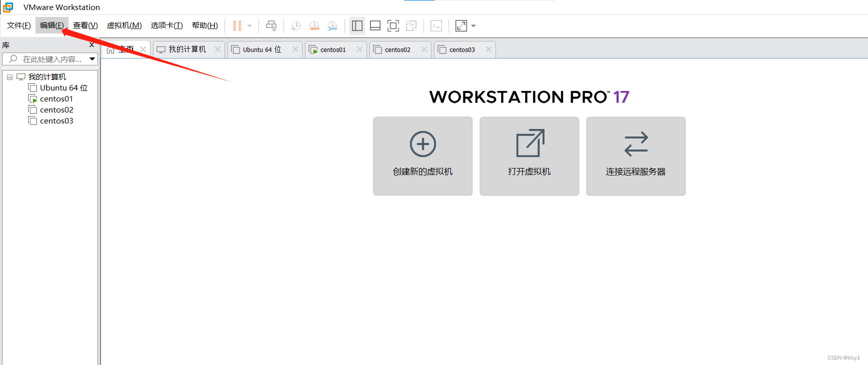
Task: Click the 连接远程服务器 button
Action: [636, 156]
